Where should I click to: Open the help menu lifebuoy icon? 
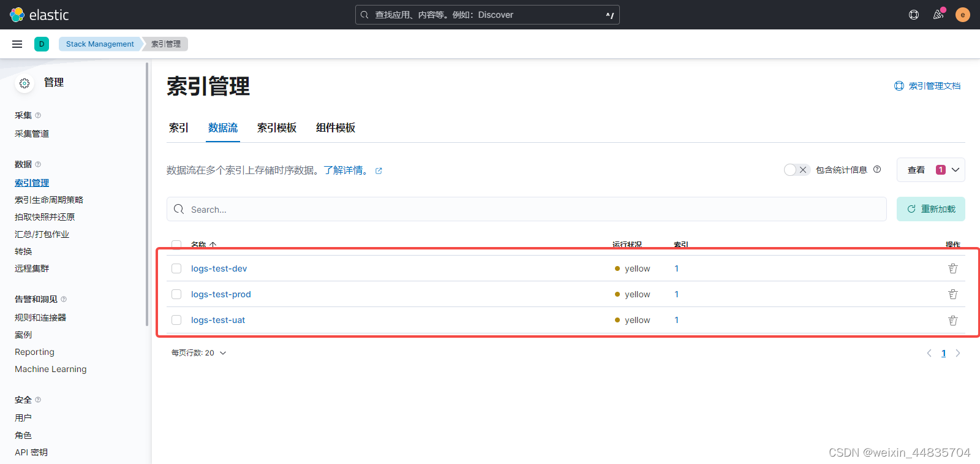pyautogui.click(x=914, y=15)
